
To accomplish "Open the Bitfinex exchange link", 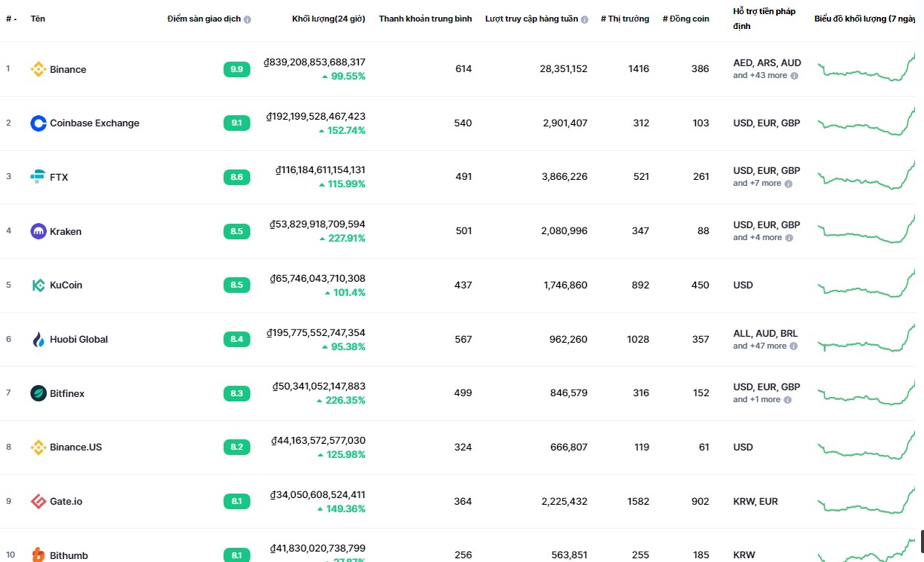I will 67,393.
